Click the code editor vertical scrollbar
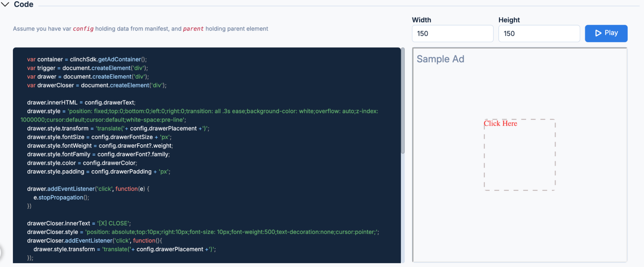Screen dimensions: 644x267 click(403, 100)
